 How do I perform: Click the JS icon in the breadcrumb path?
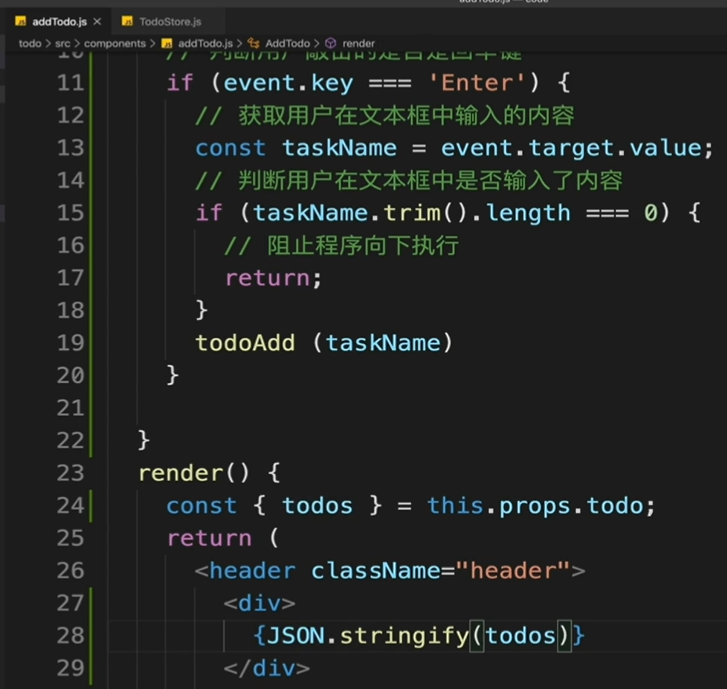[x=167, y=44]
